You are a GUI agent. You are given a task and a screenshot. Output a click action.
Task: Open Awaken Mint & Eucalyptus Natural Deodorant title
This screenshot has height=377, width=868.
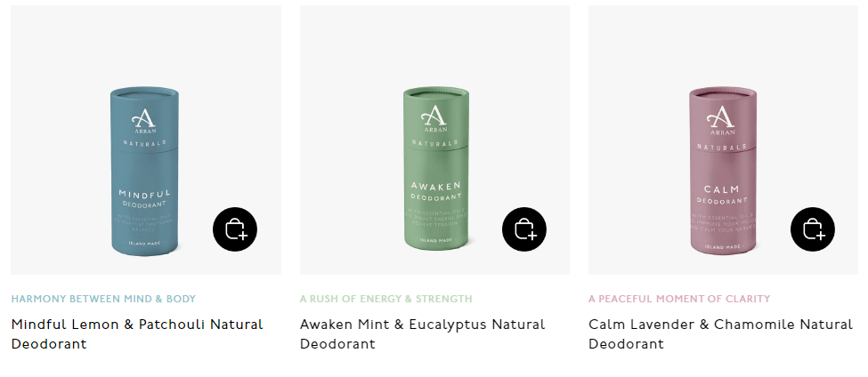(x=422, y=334)
